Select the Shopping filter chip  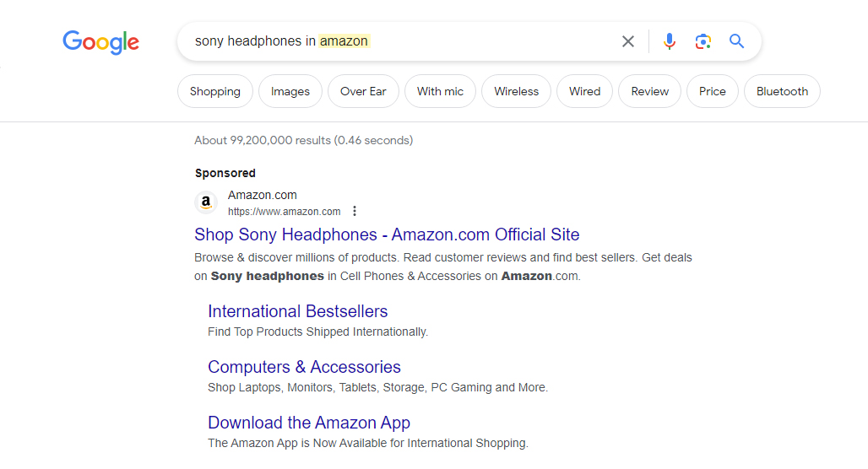click(x=214, y=91)
